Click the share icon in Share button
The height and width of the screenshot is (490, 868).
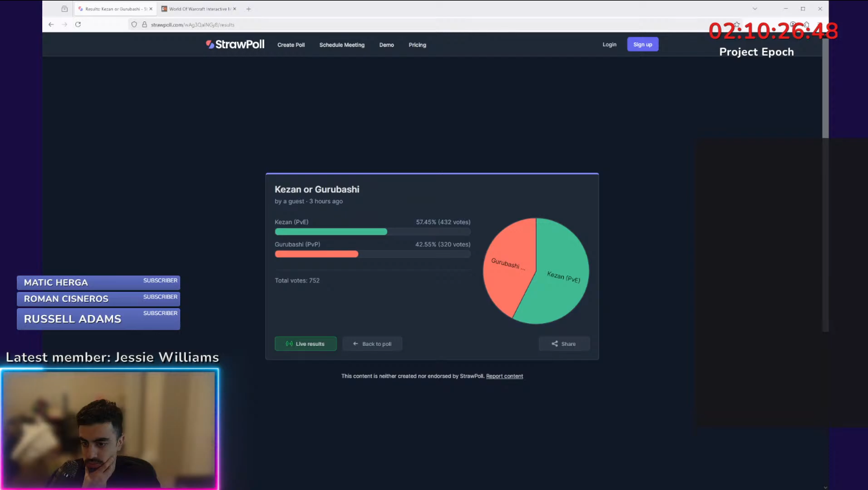[x=555, y=344]
